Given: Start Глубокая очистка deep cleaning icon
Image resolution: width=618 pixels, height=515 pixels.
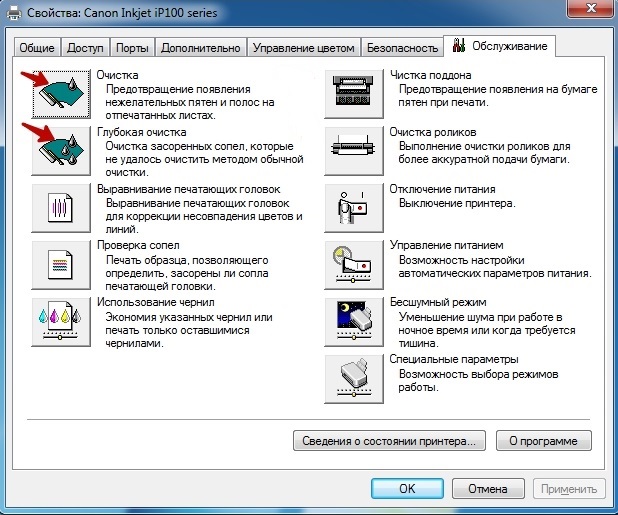Looking at the screenshot, I should click(60, 150).
